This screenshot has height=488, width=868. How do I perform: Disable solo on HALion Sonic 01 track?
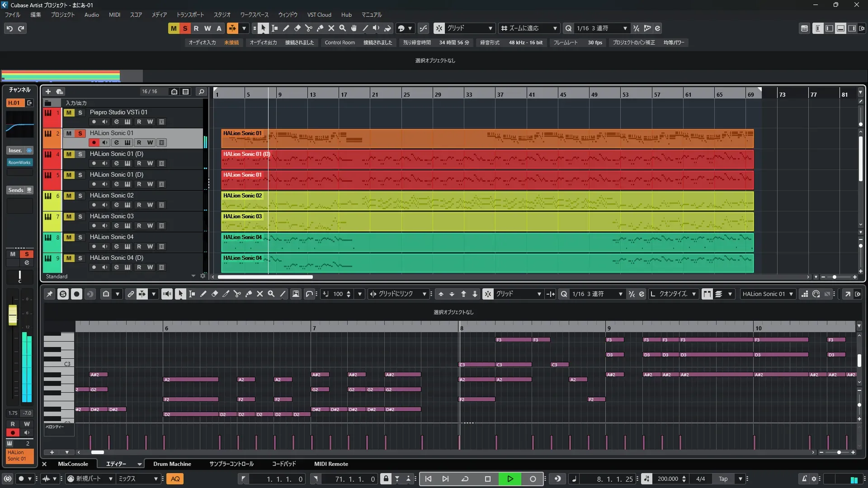(x=80, y=133)
